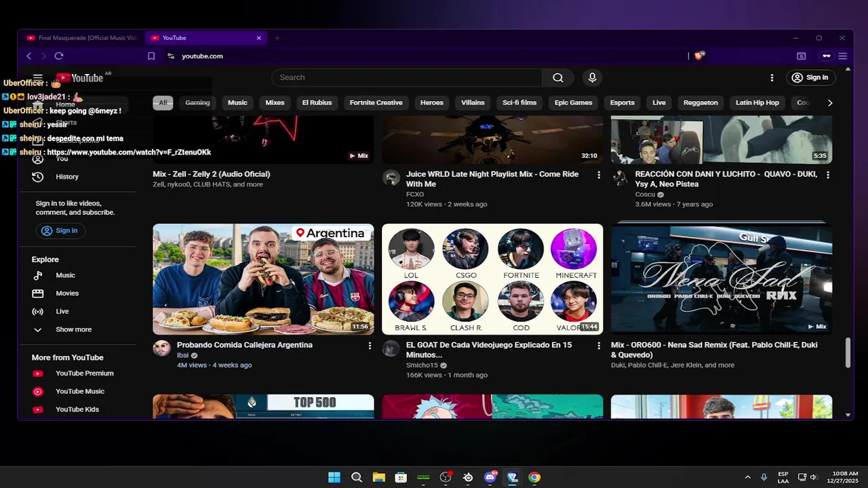Select the Reggaeton filter chip
This screenshot has height=488, width=868.
tap(701, 103)
